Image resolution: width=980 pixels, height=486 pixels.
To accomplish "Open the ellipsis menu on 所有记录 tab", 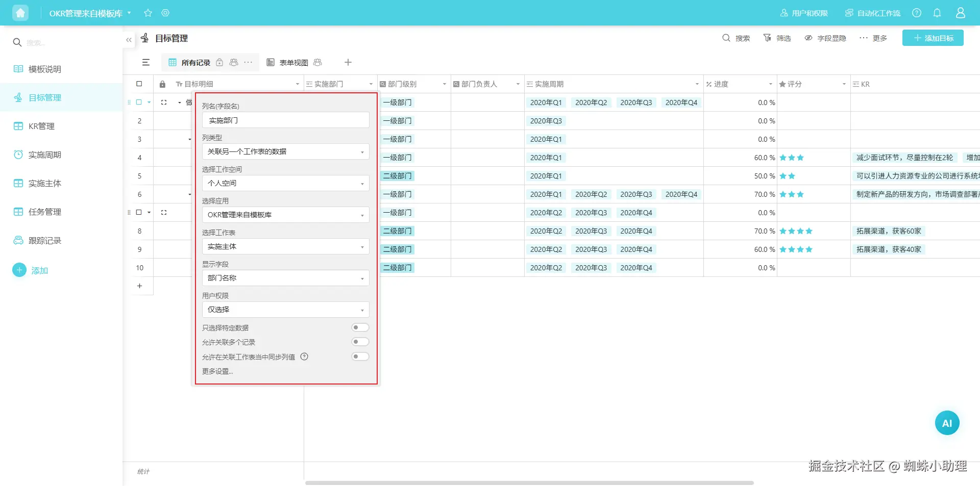I will point(248,62).
